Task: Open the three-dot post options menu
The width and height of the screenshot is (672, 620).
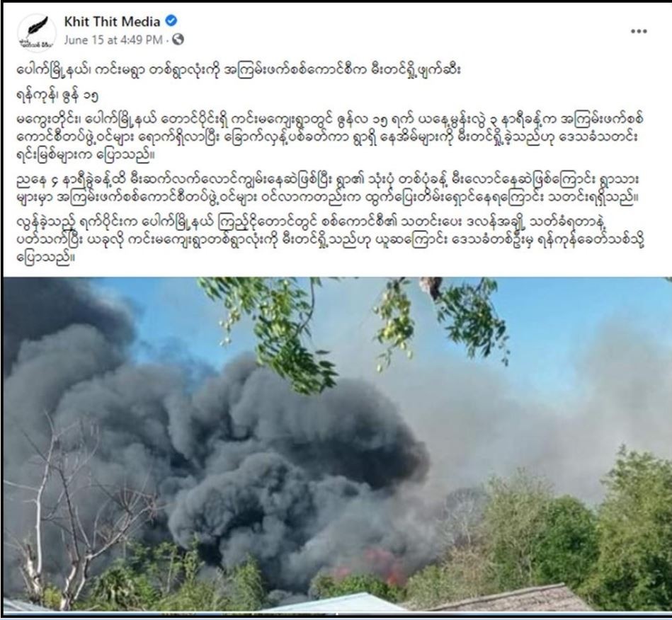Action: coord(639,31)
